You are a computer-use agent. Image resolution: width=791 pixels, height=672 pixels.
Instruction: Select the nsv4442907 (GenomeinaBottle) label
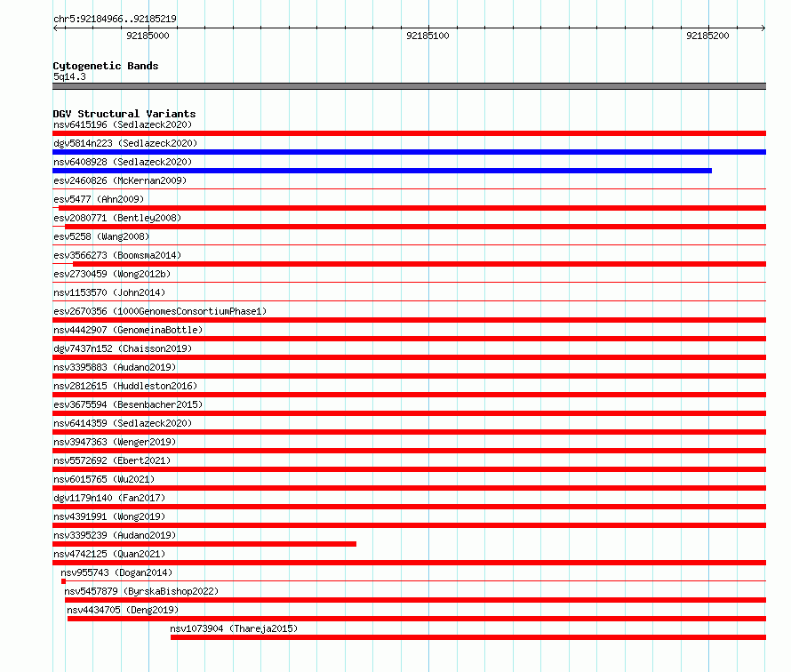click(x=128, y=330)
